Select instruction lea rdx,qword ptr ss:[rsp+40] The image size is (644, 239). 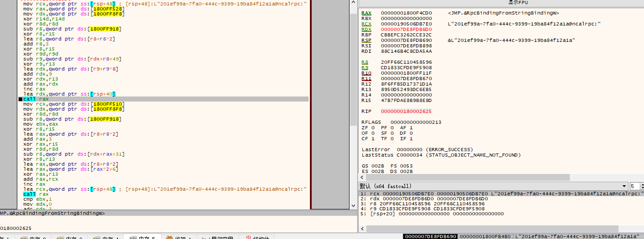[69, 94]
